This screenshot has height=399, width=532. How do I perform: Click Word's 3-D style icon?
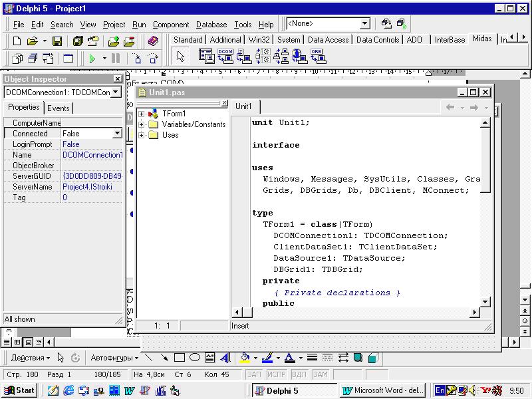point(373,358)
